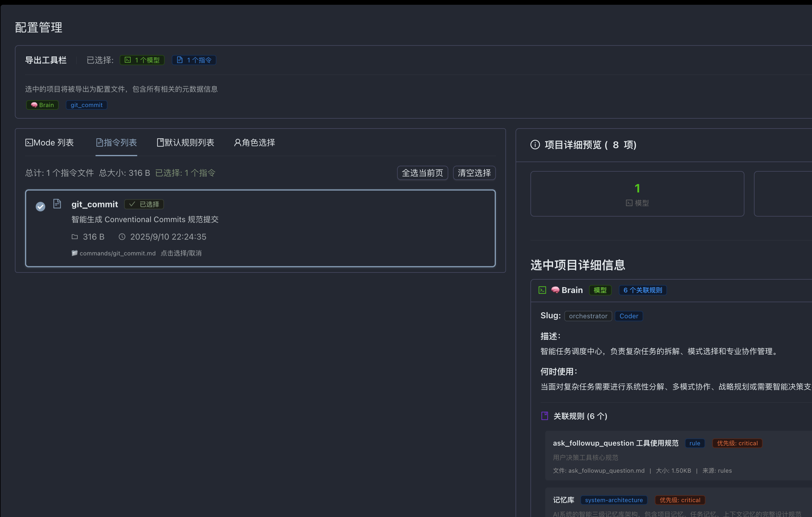Click the folder icon before commands/git_commit.md
The width and height of the screenshot is (812, 517).
coord(74,253)
